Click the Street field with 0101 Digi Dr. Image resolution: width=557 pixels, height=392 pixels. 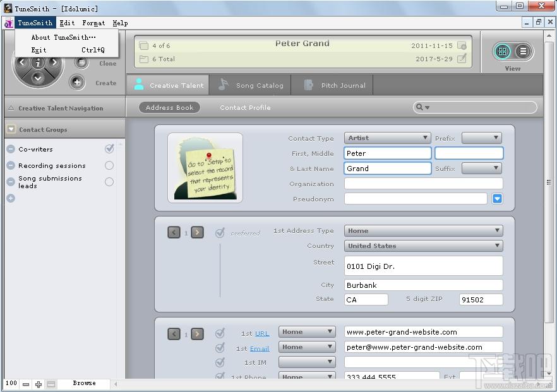coord(423,266)
